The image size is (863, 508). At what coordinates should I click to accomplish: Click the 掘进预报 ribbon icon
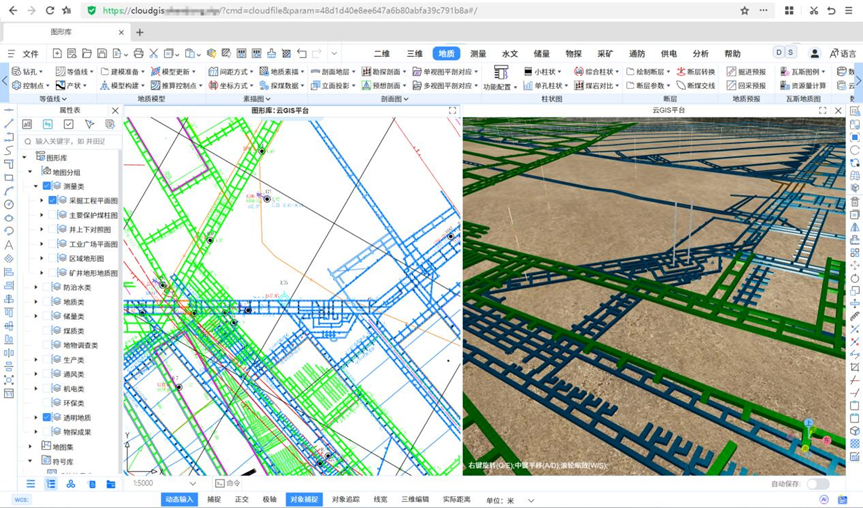click(745, 72)
